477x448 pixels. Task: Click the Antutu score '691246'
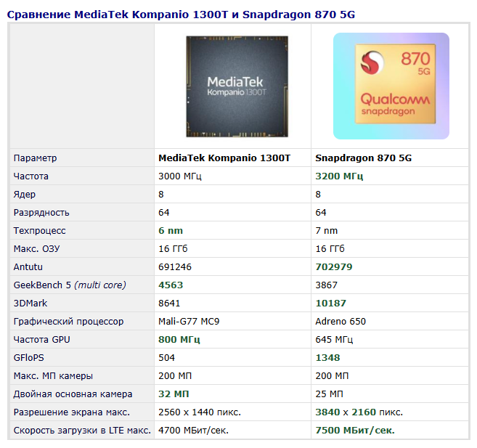coord(175,267)
